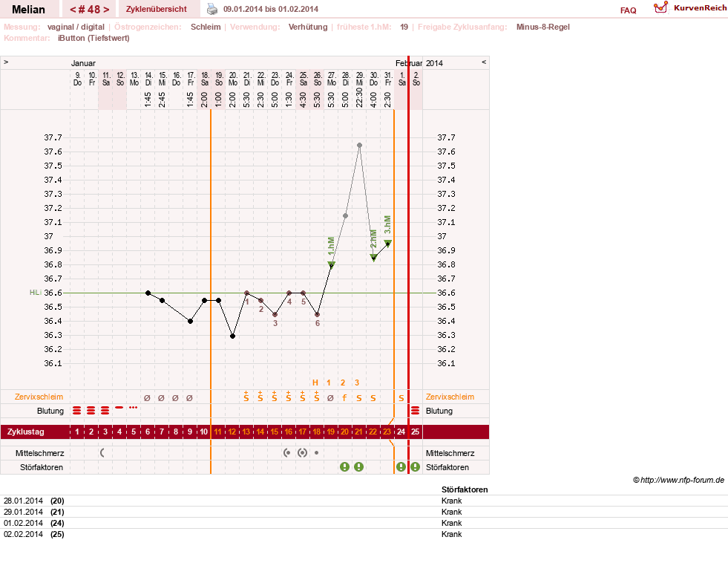Click the S+ mucus symbol on cycle day 18

click(317, 396)
